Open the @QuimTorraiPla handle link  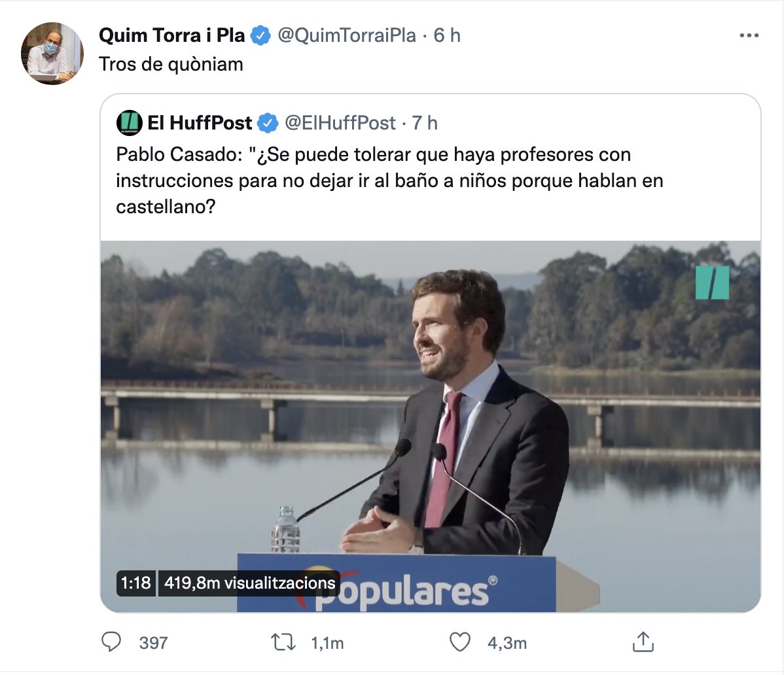[347, 35]
